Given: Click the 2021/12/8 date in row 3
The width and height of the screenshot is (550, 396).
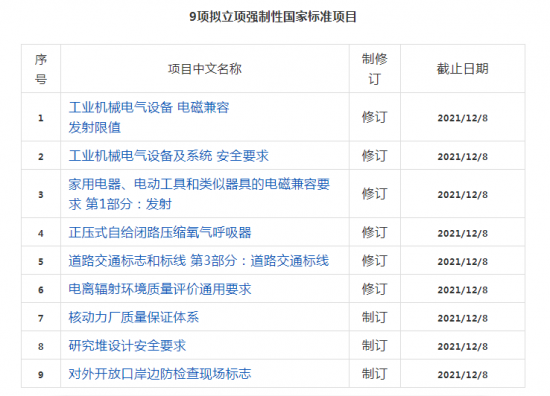Looking at the screenshot, I should pyautogui.click(x=463, y=194).
